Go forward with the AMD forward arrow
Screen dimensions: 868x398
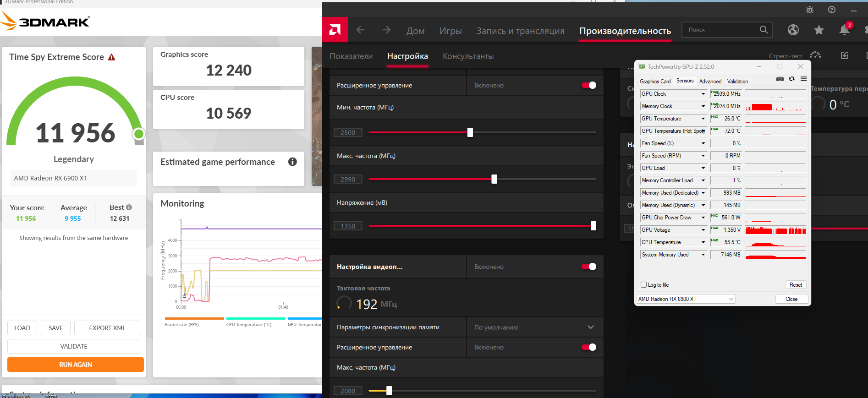(386, 30)
